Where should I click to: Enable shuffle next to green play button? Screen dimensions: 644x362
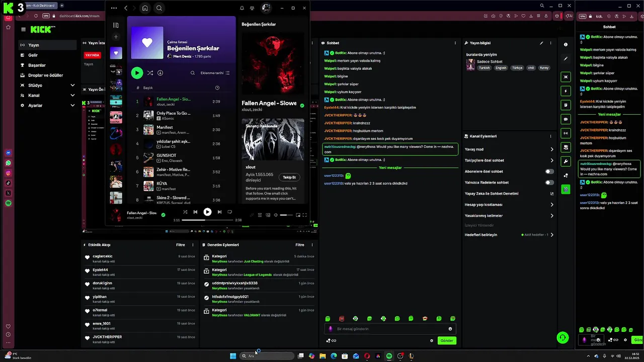point(150,73)
